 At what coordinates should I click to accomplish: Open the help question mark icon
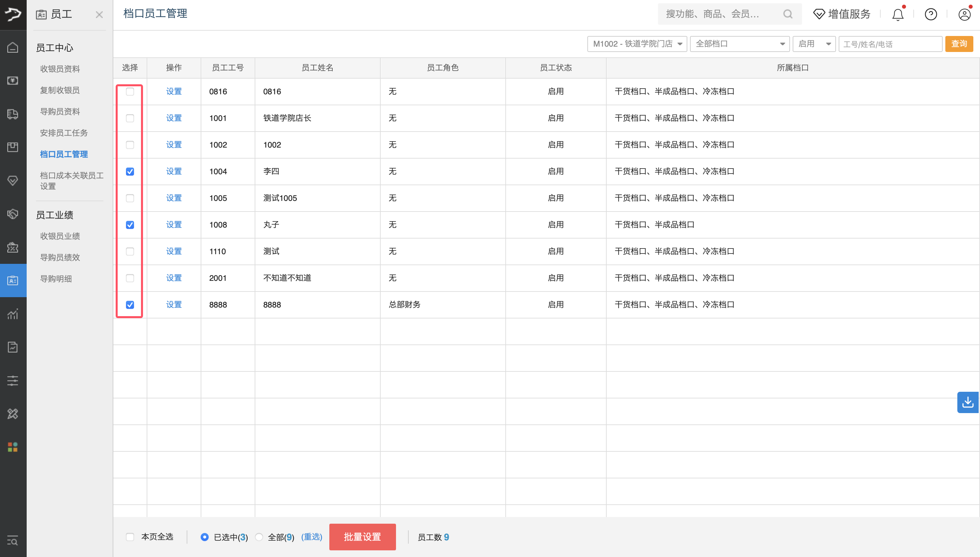coord(931,15)
